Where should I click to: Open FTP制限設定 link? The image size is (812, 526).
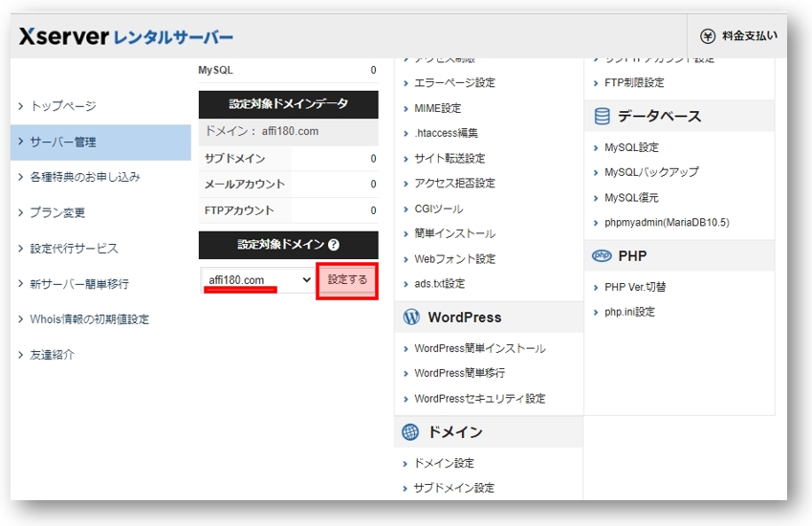634,83
